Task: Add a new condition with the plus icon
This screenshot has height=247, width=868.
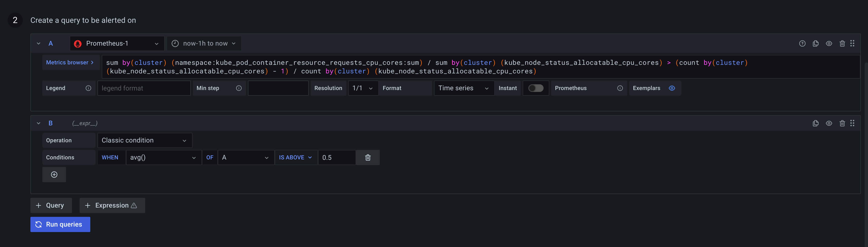Action: point(54,174)
